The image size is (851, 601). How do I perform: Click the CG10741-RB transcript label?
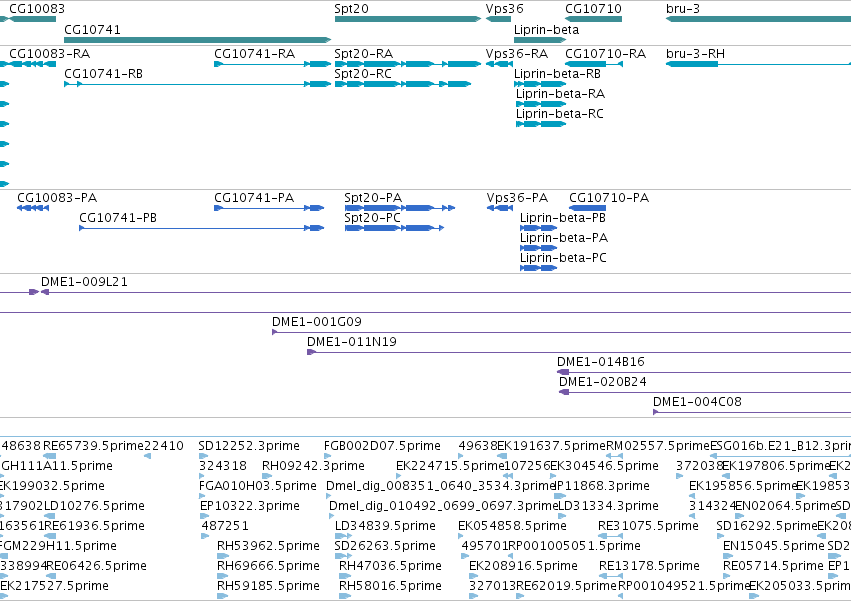103,74
